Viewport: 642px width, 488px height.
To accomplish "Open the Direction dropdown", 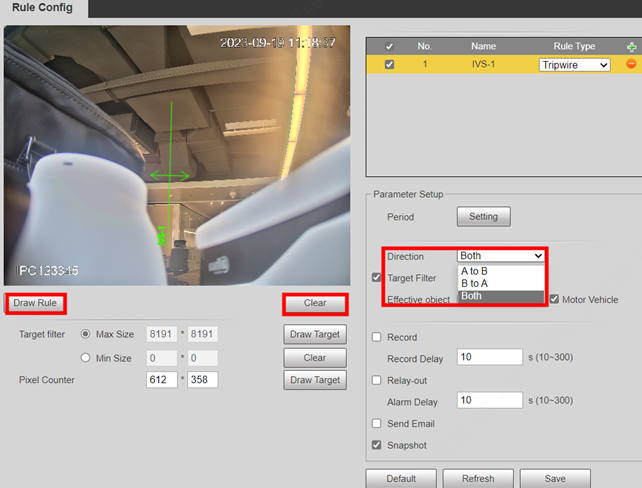I will pos(500,256).
